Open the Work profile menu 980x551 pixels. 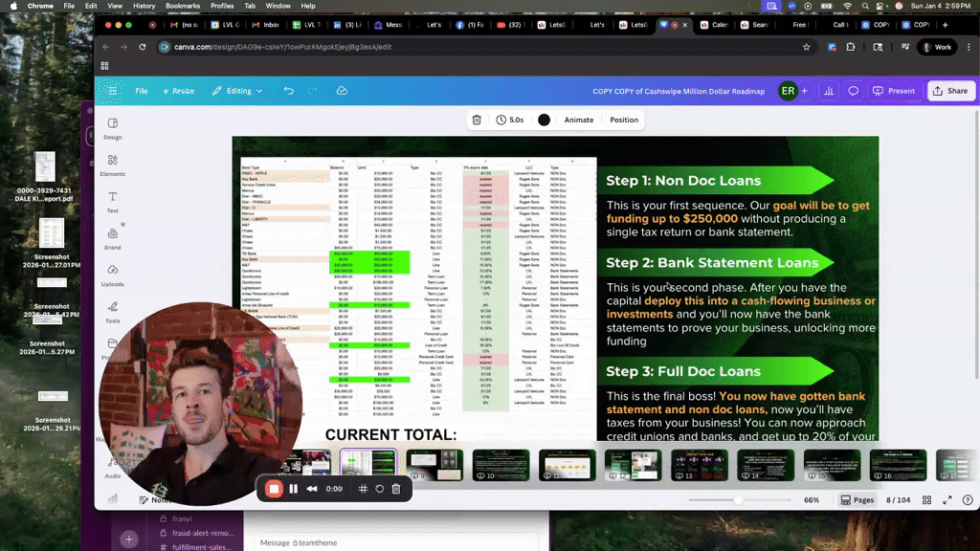[938, 47]
